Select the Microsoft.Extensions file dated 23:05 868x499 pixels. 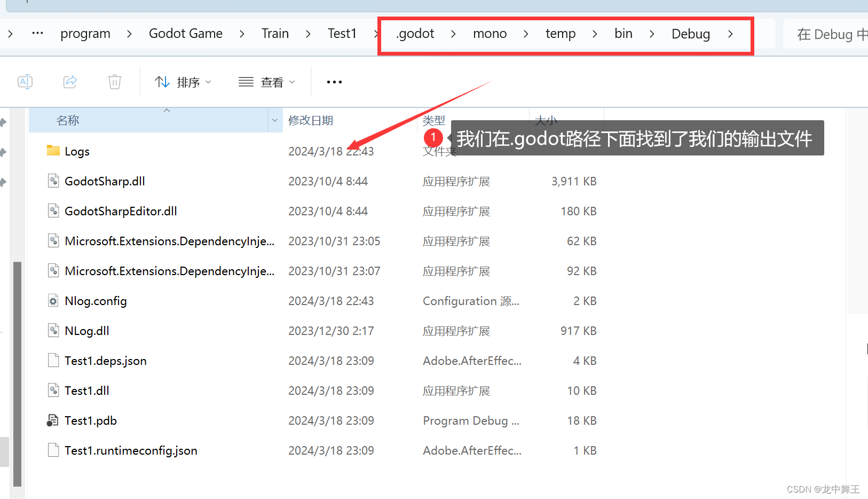(169, 241)
